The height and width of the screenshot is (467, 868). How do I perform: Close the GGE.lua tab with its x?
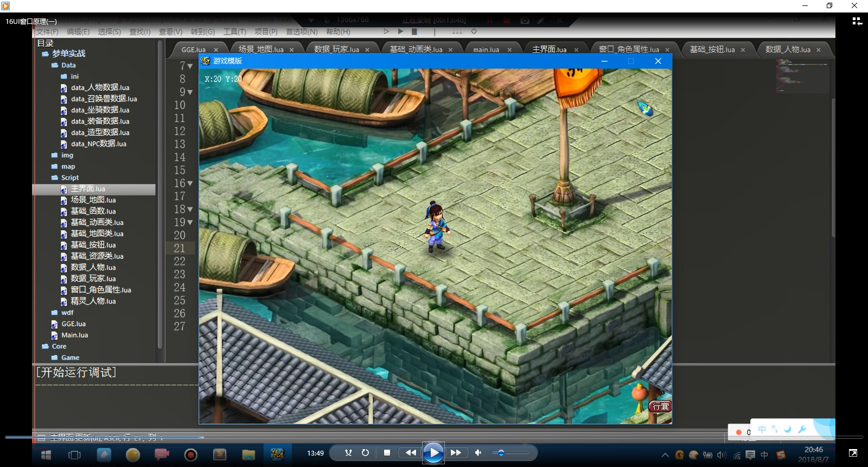click(x=216, y=49)
